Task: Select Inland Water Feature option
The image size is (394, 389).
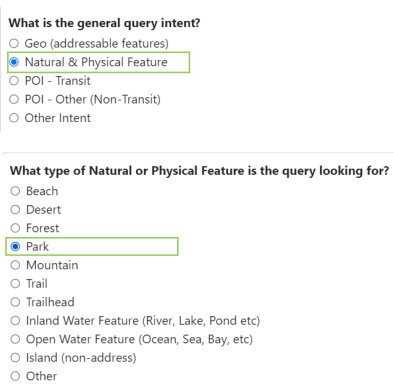Action: (x=15, y=321)
